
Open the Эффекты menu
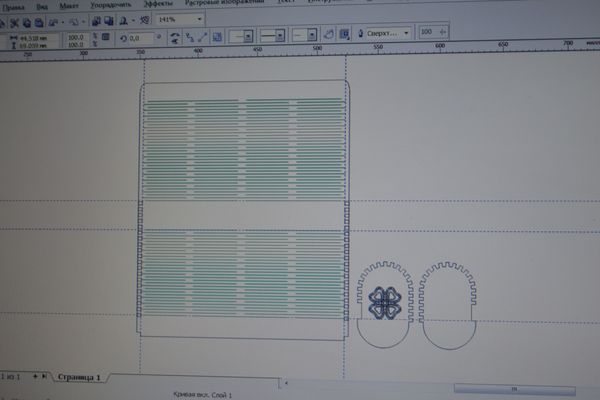pos(159,5)
